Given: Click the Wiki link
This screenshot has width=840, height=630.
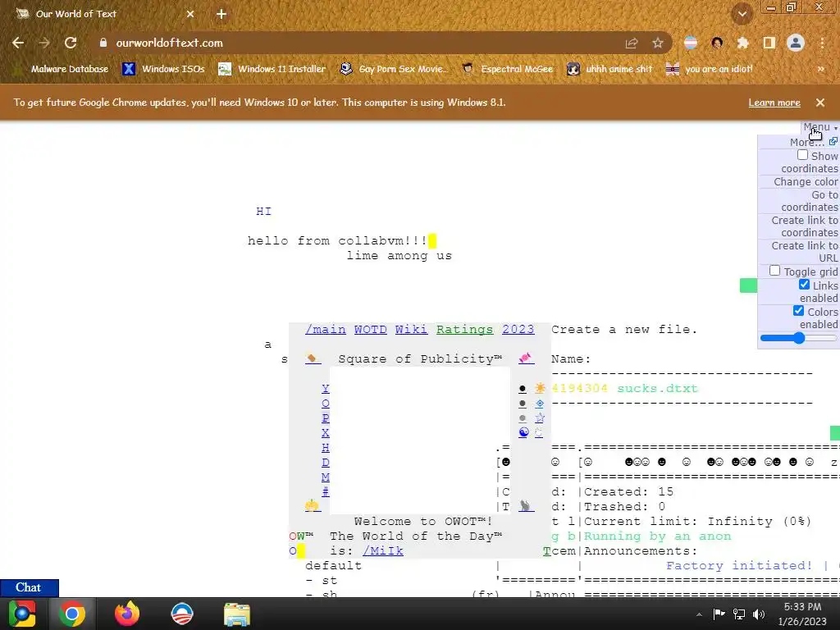Looking at the screenshot, I should point(412,330).
